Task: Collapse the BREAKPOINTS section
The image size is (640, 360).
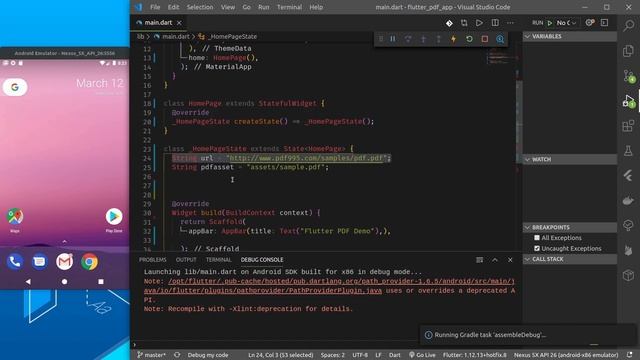Action: 570,227
